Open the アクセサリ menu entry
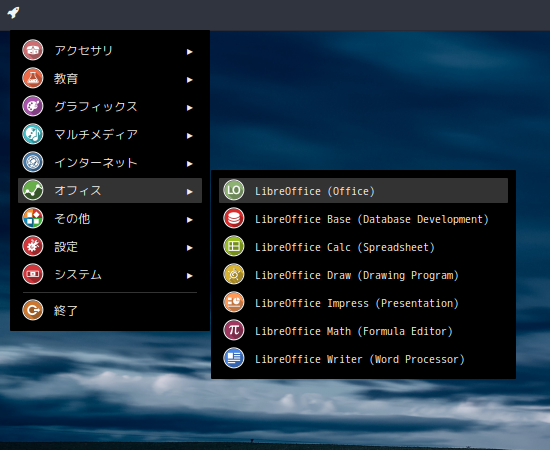This screenshot has height=450, width=550. [x=110, y=51]
